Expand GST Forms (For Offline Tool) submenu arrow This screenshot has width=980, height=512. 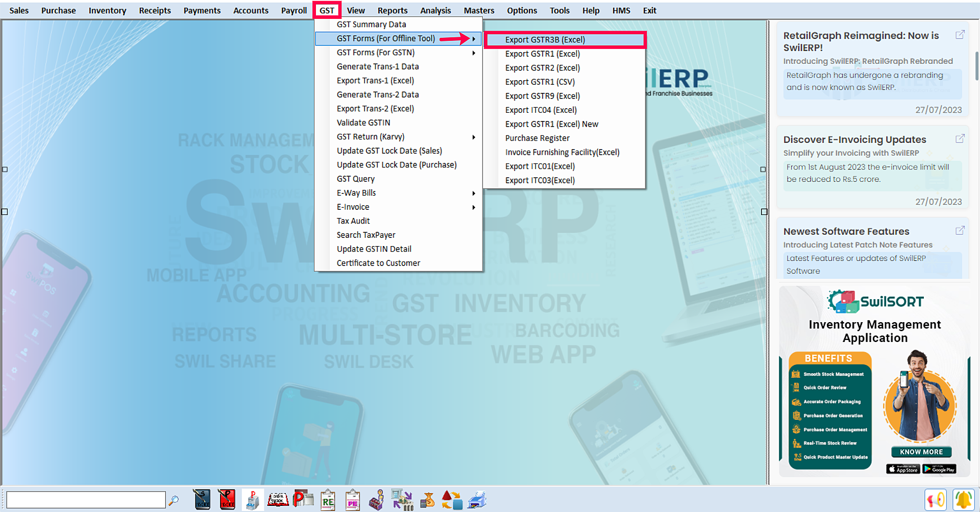[x=474, y=39]
